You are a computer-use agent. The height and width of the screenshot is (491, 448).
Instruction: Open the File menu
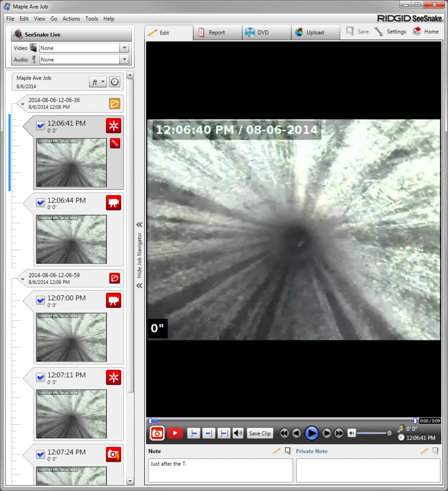[x=11, y=19]
